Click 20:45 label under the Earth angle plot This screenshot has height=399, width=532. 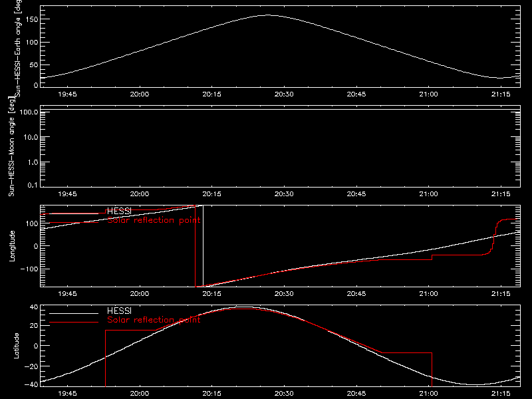point(356,94)
